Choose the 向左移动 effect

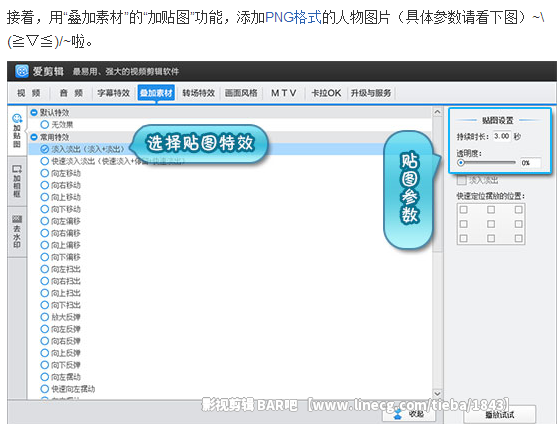[x=44, y=173]
